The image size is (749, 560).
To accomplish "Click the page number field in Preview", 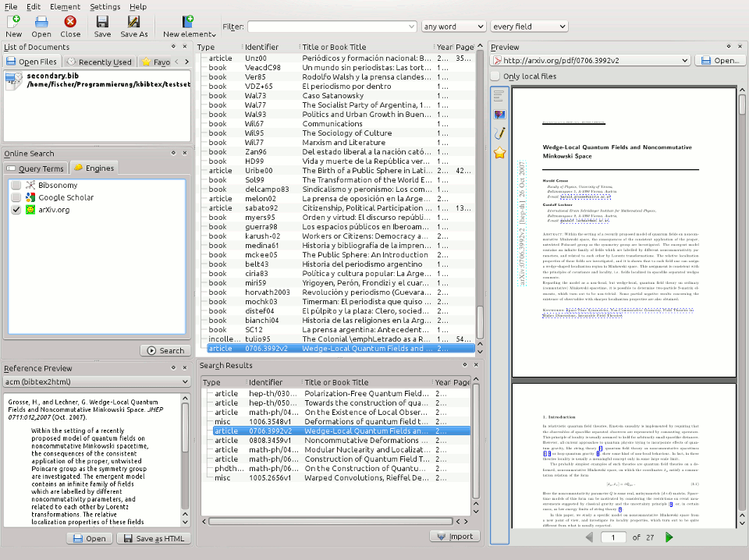I will [613, 537].
